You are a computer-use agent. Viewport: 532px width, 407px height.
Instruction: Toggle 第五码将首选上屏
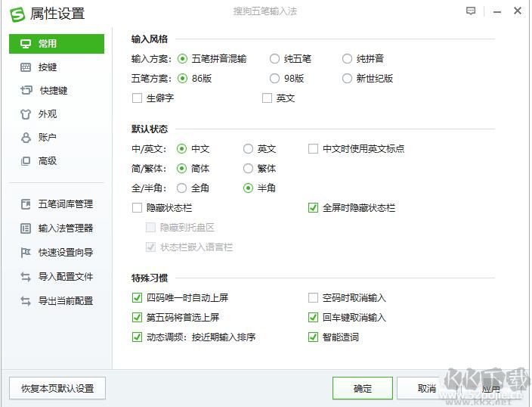tap(137, 318)
